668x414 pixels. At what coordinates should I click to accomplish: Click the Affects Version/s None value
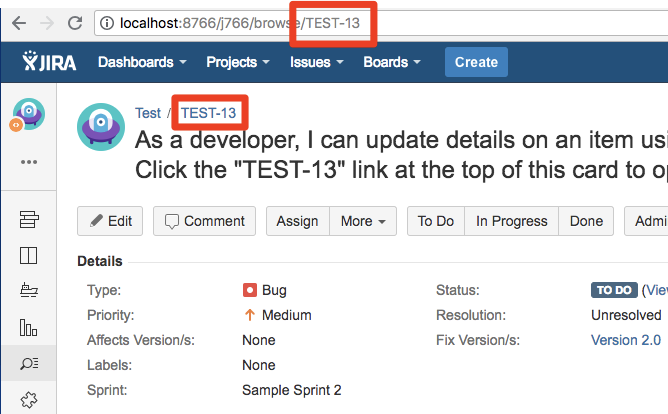tap(259, 340)
